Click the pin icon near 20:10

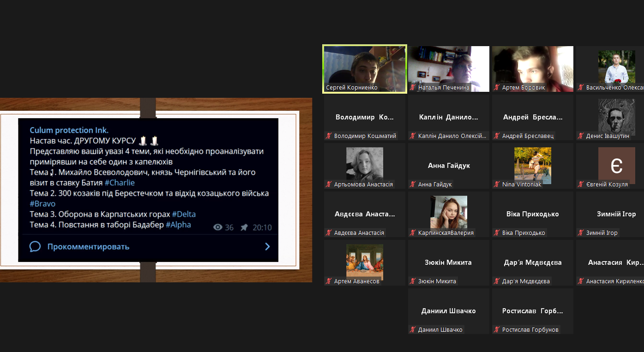[244, 227]
